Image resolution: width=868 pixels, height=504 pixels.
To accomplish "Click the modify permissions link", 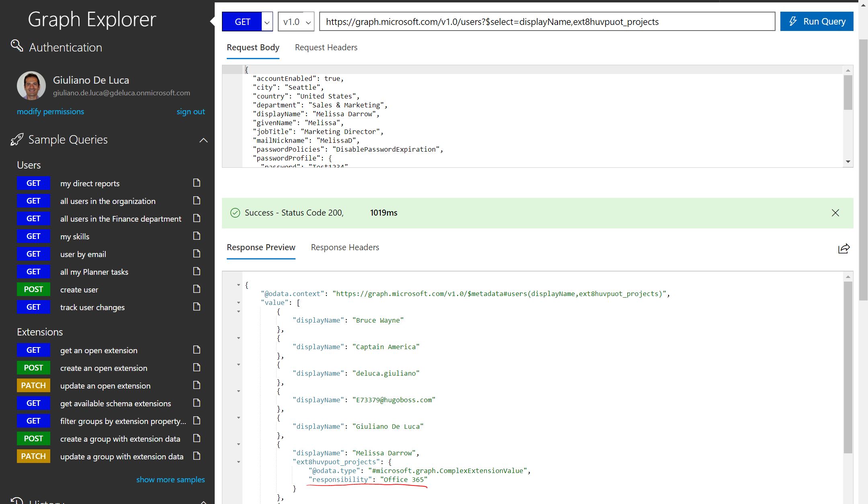I will click(50, 111).
